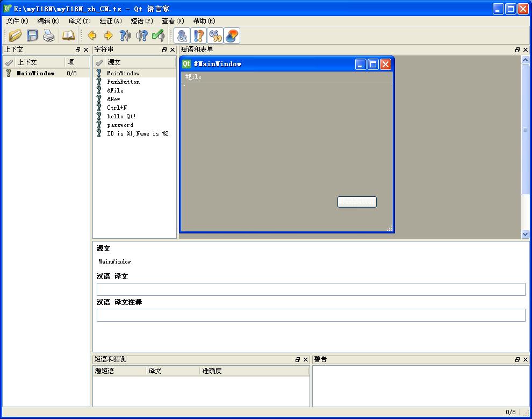
Task: Click the Save floppy disk icon
Action: [x=32, y=35]
